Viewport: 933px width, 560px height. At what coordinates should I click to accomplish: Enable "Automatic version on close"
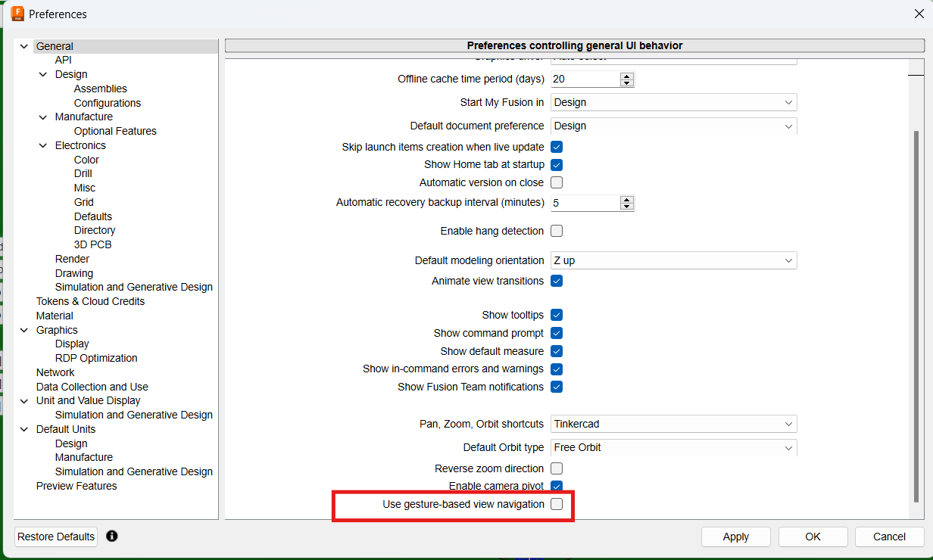pos(557,182)
